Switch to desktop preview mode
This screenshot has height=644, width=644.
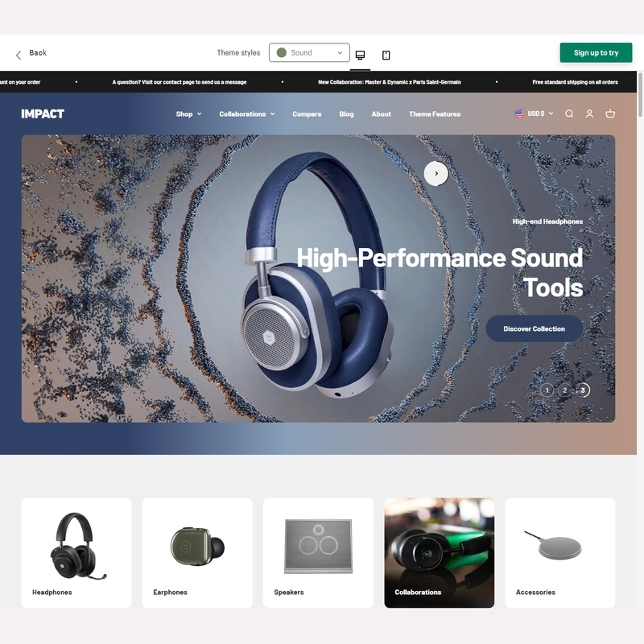coord(360,55)
